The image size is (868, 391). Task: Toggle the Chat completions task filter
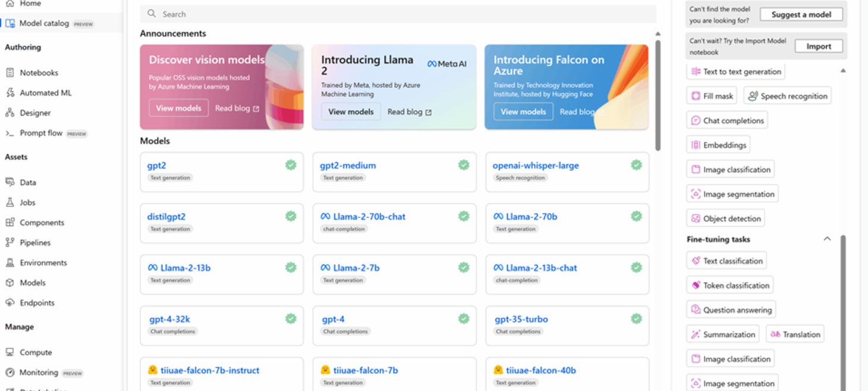pos(727,120)
